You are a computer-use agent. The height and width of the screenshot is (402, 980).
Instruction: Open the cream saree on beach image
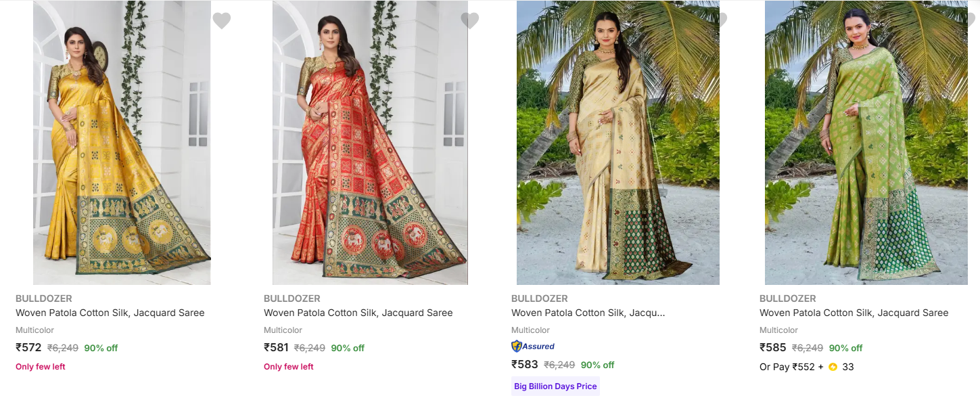tap(617, 142)
